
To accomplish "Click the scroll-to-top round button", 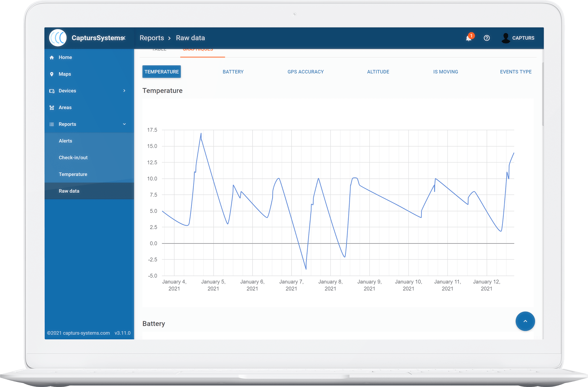I will 525,321.
